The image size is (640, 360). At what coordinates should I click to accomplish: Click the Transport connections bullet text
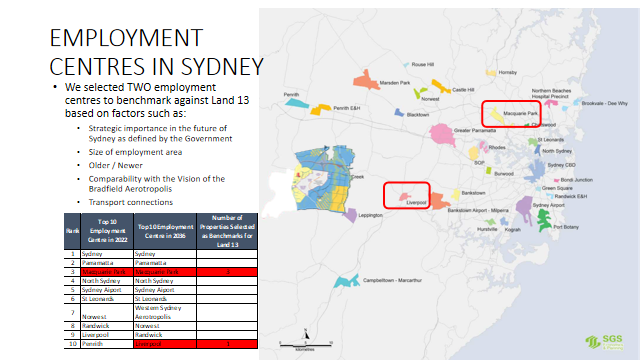coord(131,202)
